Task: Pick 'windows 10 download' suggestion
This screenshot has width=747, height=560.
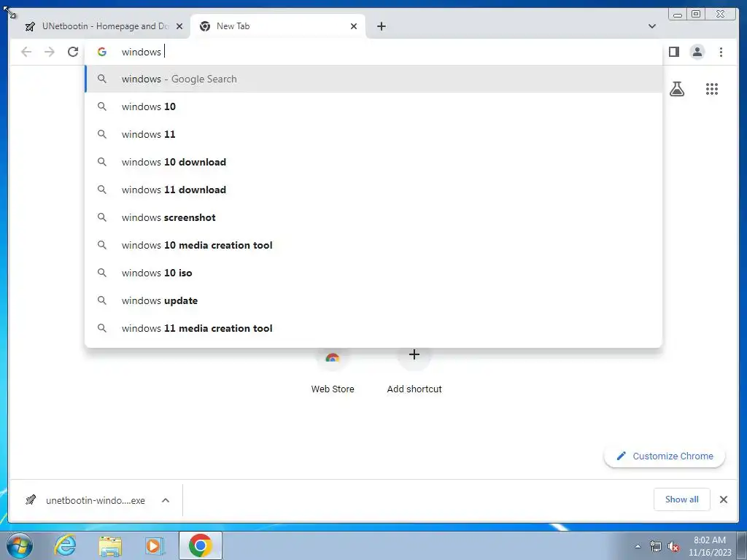Action: click(x=373, y=162)
